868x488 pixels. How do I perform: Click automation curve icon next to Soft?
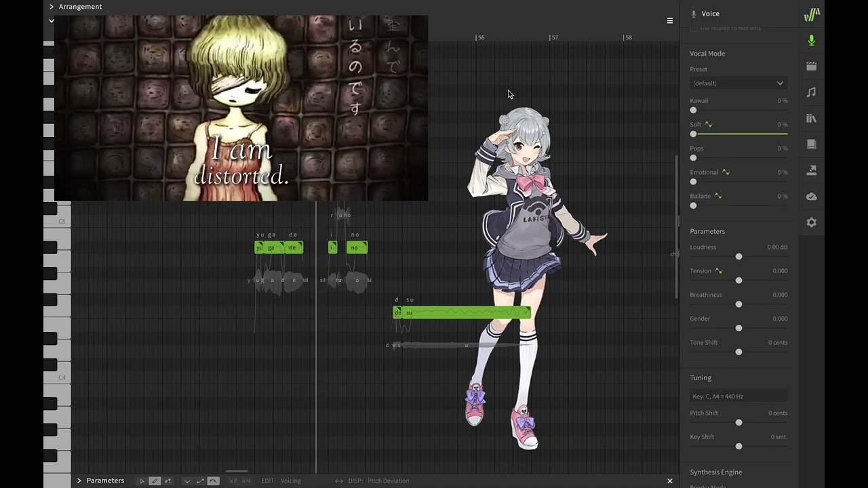[709, 125]
